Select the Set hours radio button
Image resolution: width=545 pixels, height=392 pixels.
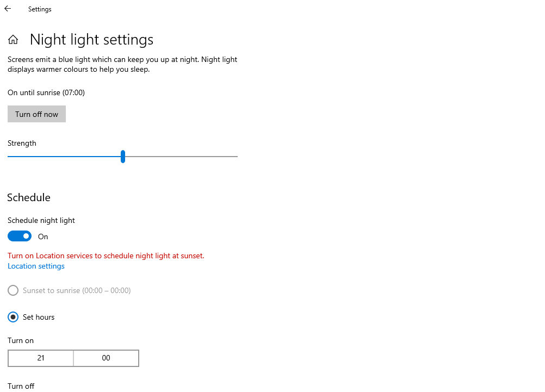13,317
